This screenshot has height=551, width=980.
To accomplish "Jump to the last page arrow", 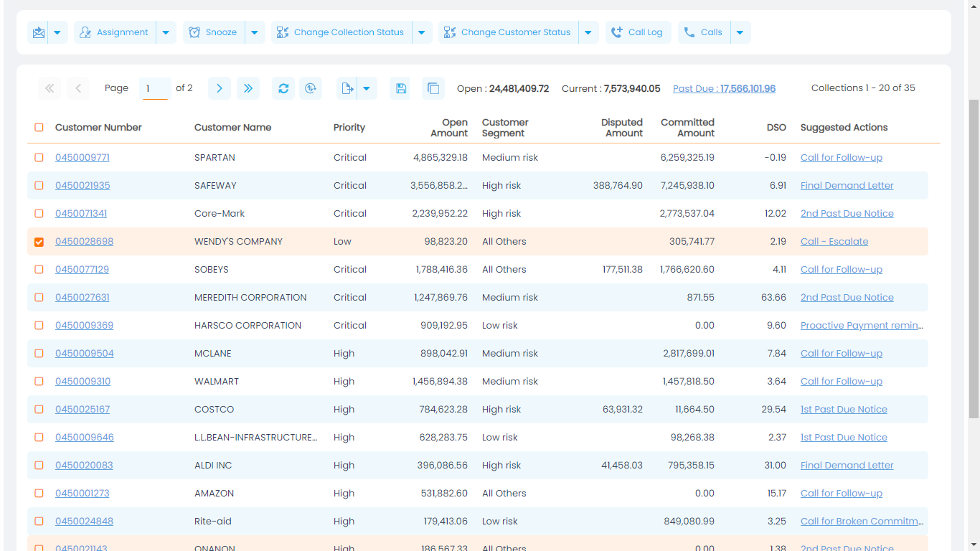I will tap(248, 88).
